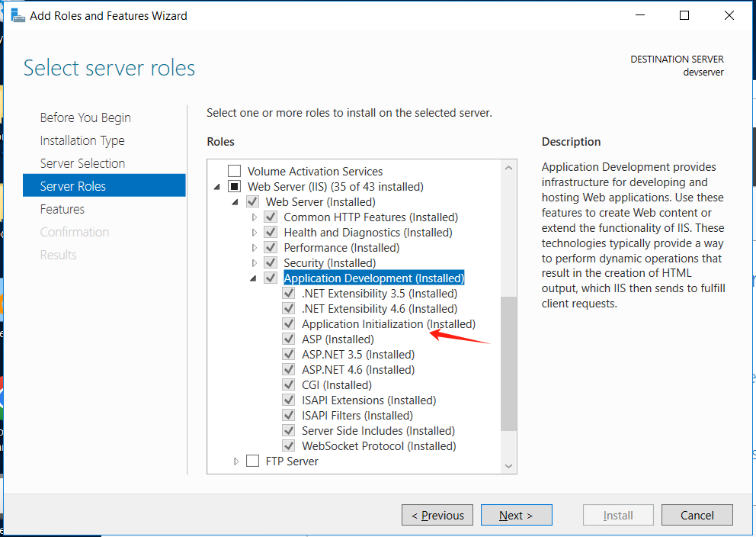Select the Web Server (IIS) row text
Image resolution: width=756 pixels, height=537 pixels.
pyautogui.click(x=335, y=186)
